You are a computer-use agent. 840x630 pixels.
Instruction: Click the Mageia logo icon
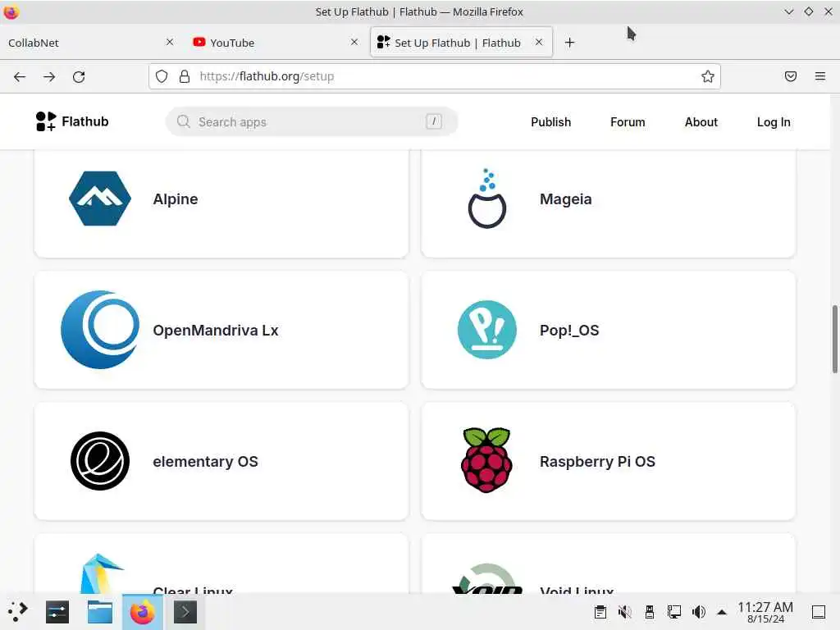[487, 199]
